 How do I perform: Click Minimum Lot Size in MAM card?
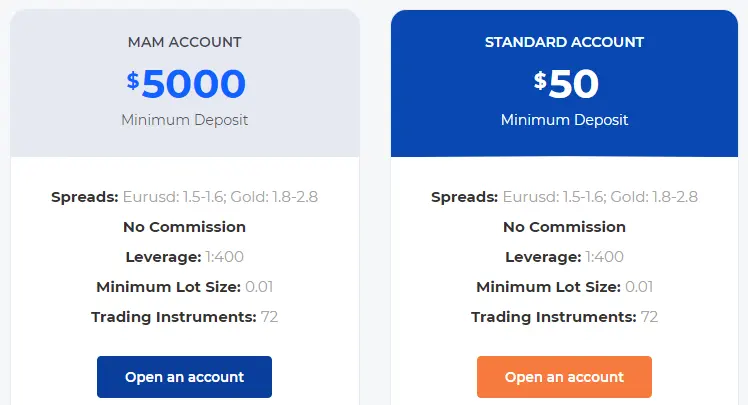tap(185, 287)
